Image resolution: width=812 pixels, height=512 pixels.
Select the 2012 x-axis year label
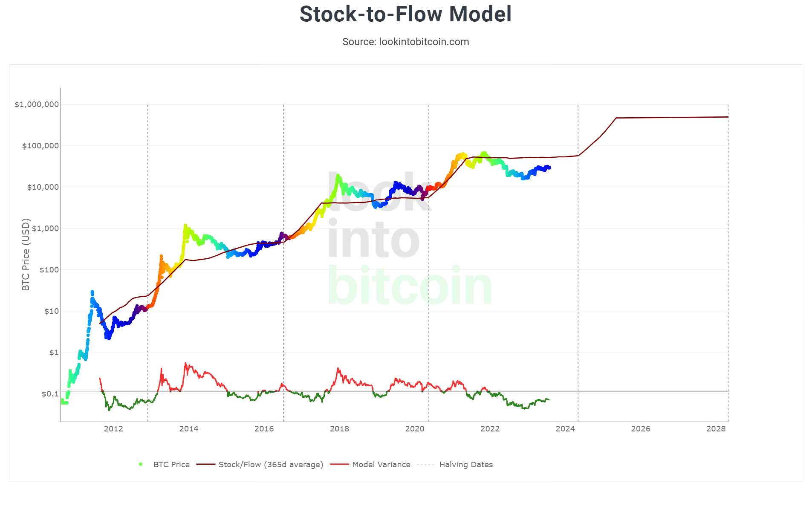[113, 429]
